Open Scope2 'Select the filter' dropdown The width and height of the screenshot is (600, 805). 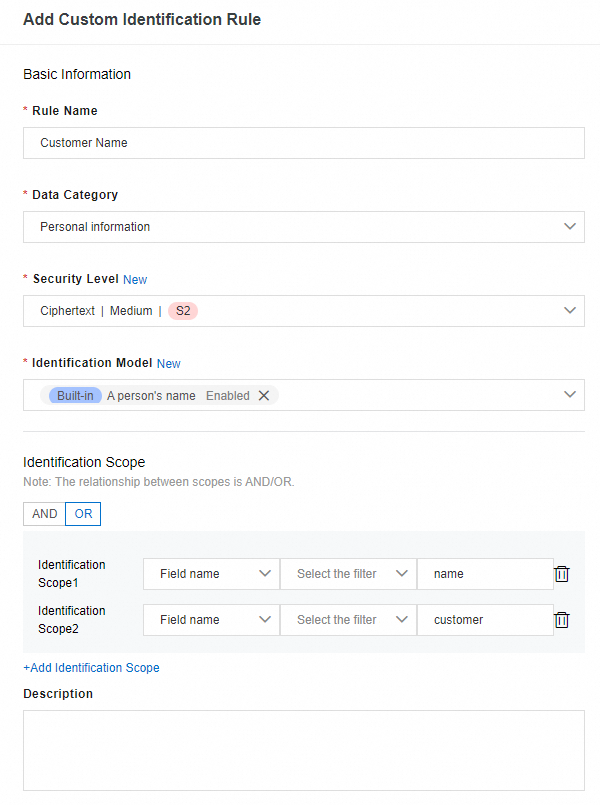tap(348, 620)
